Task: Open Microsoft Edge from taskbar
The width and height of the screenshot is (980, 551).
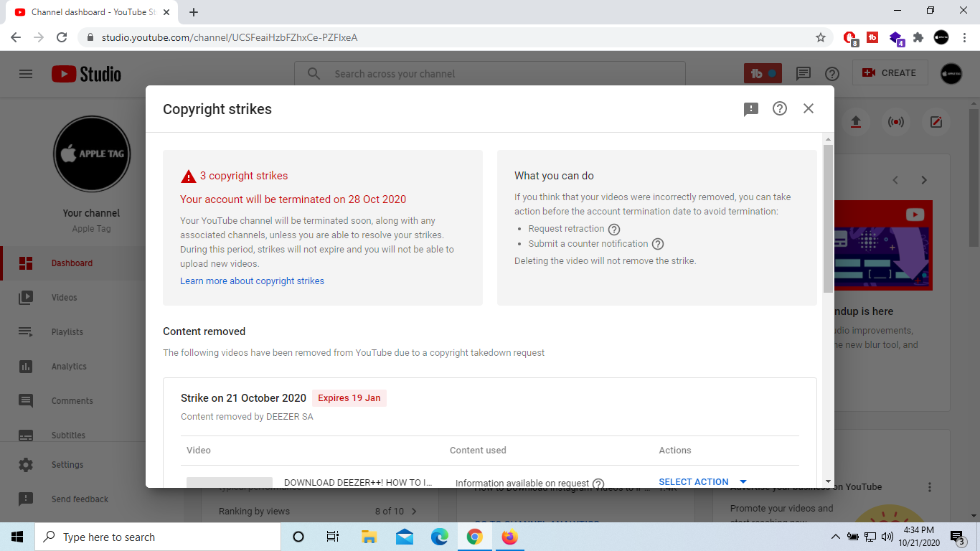Action: (x=440, y=537)
